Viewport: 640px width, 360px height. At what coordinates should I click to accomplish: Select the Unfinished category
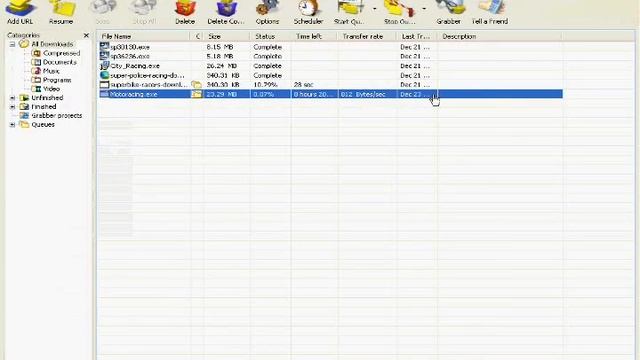(x=47, y=98)
